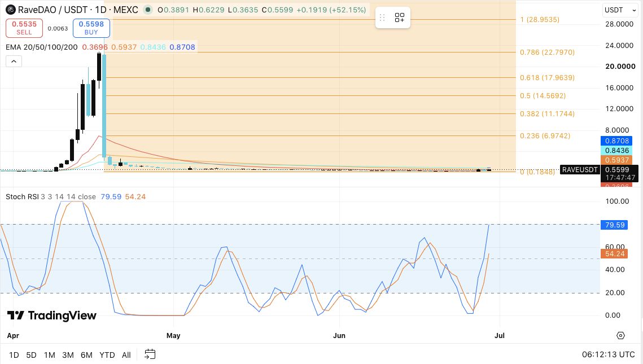Collapse the indicator legend with caret button
The image size is (643, 364).
(x=14, y=62)
